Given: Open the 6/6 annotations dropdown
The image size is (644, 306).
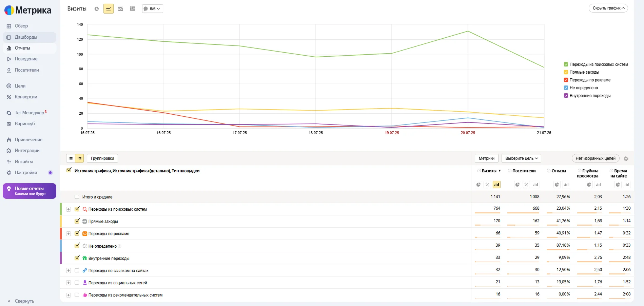Looking at the screenshot, I should 152,9.
